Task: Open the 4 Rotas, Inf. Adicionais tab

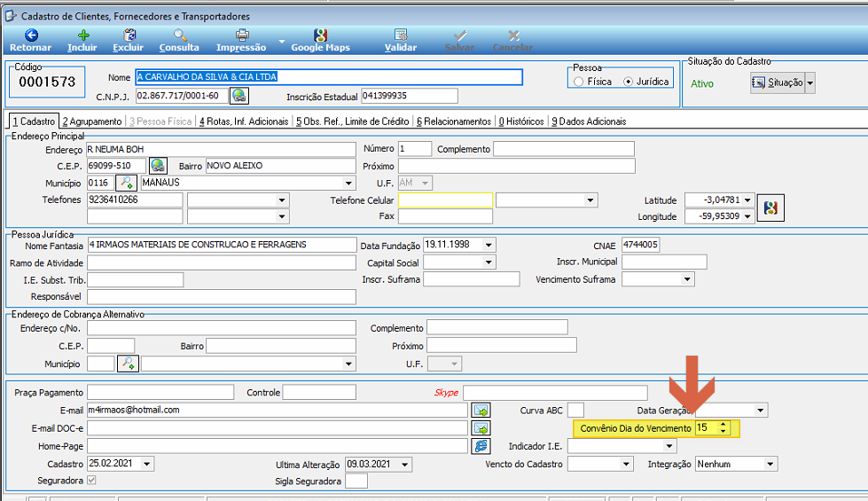Action: coord(244,121)
